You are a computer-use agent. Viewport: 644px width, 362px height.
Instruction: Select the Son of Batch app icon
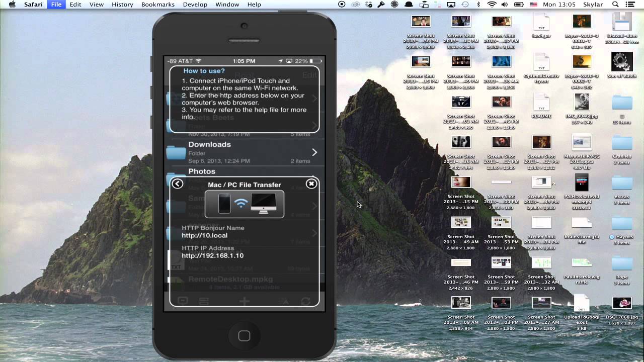point(622,62)
